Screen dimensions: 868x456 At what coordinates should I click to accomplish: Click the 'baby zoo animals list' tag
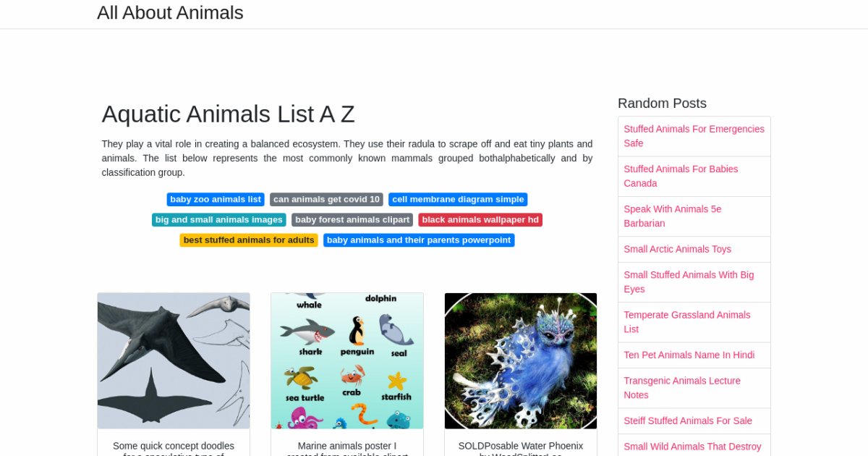pos(216,200)
